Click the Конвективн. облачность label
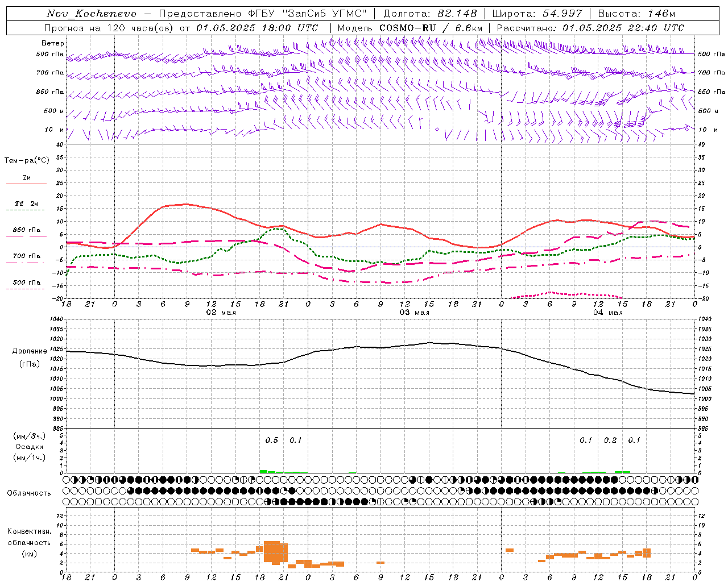728x582 pixels. pyautogui.click(x=30, y=537)
